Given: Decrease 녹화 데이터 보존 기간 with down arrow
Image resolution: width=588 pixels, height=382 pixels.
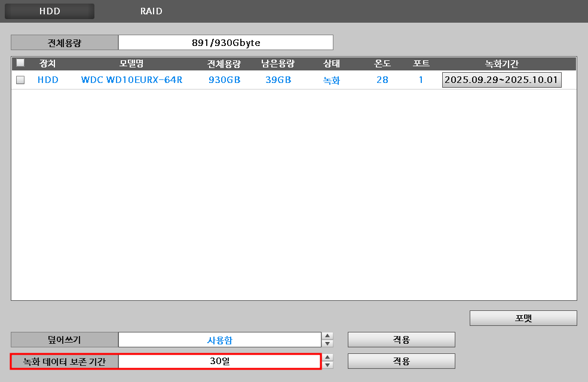Looking at the screenshot, I should (327, 365).
